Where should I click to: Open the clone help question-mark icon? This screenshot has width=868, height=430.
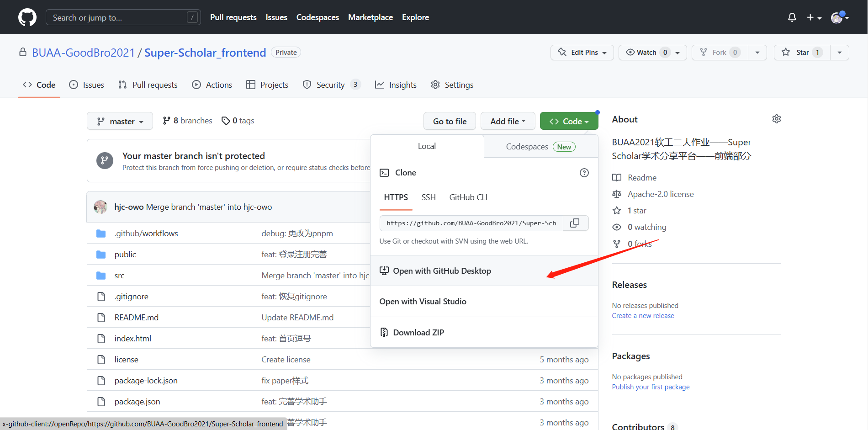(x=584, y=173)
